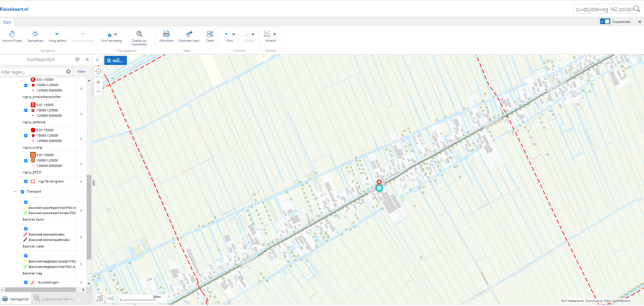Click Exporteer kaart icon
Viewport: 644px width, 306px height.
click(x=189, y=34)
